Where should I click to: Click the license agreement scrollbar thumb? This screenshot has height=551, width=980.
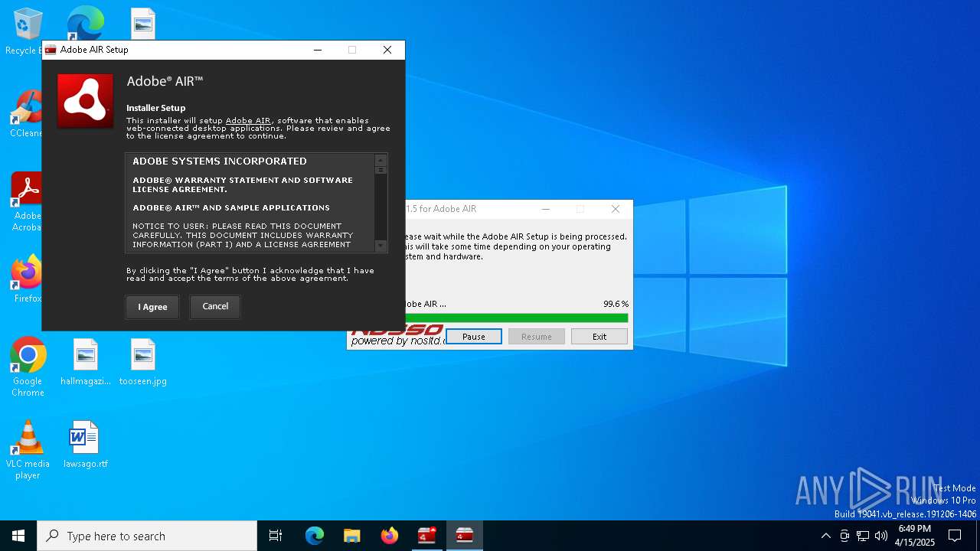click(x=381, y=170)
